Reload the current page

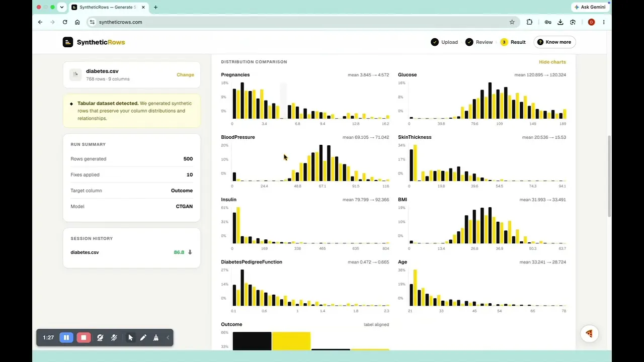(x=65, y=22)
